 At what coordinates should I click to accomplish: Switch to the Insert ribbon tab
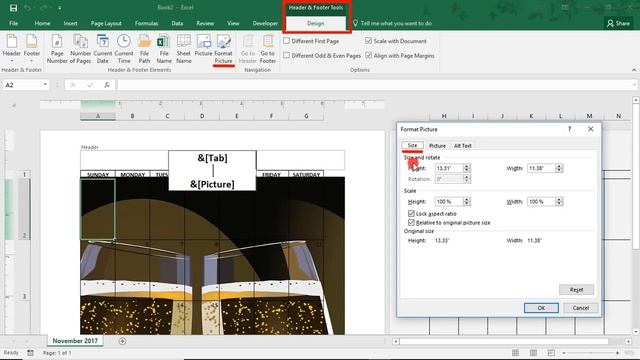pos(71,23)
